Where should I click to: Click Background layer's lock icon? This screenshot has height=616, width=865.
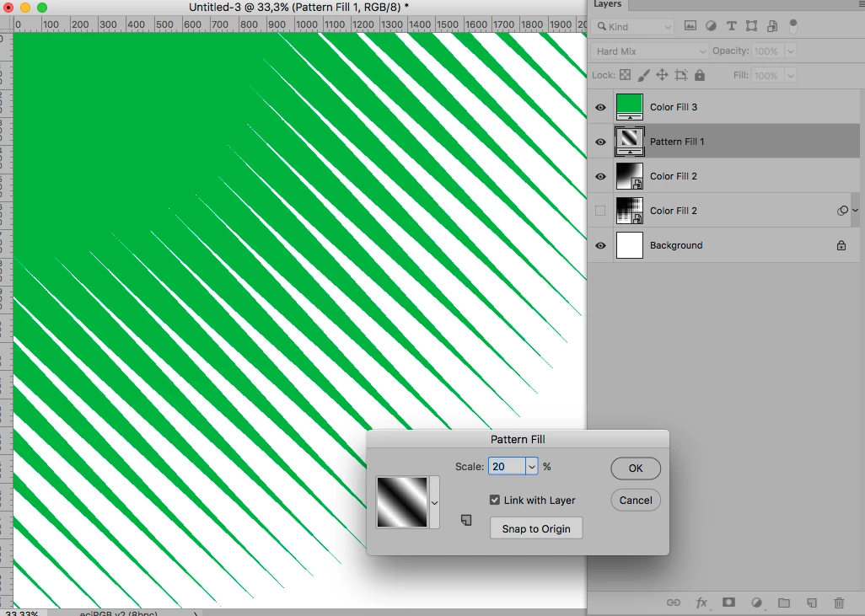tap(841, 245)
